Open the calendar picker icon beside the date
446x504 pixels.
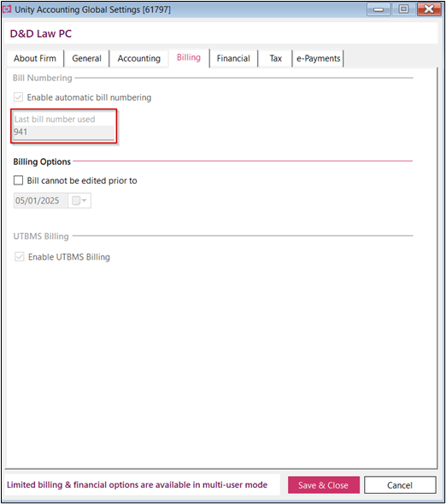click(x=76, y=201)
